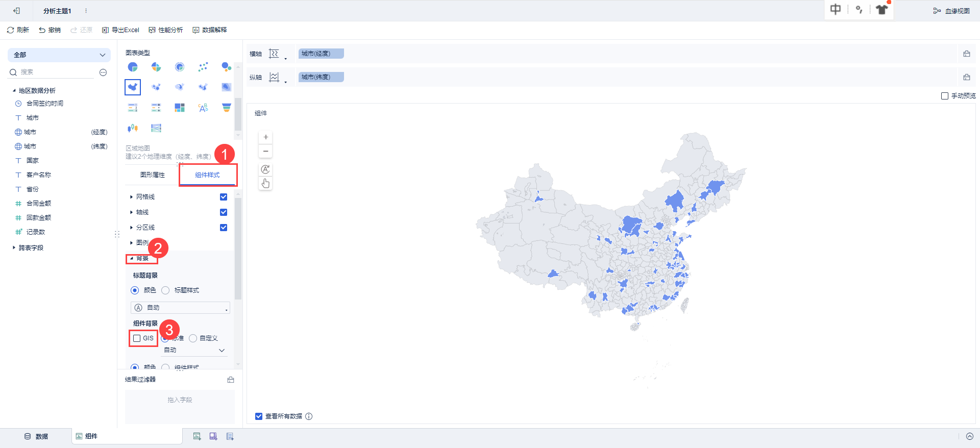980x448 pixels.
Task: Switch to the 数据 bottom tab
Action: pyautogui.click(x=36, y=436)
